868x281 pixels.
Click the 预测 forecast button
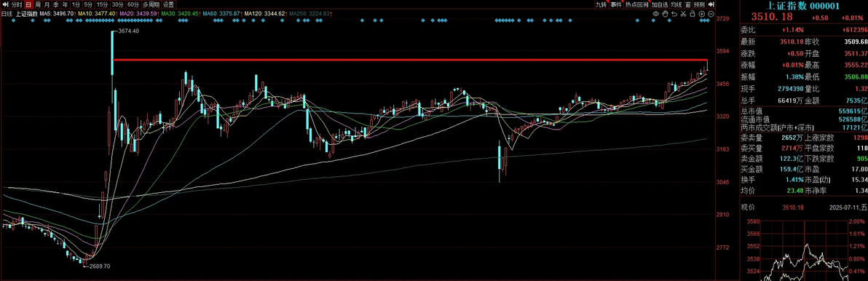699,4
